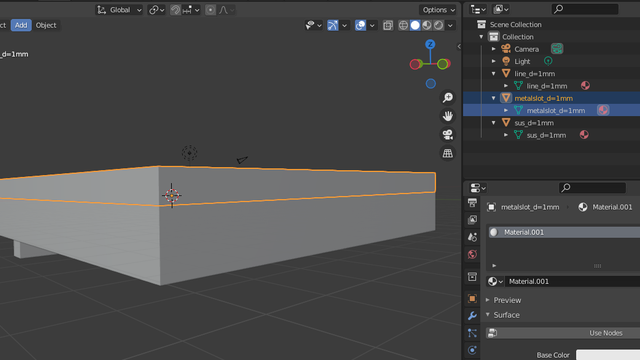Select the Material.001 slot in list
Viewport: 640px width, 360px height.
[564, 232]
